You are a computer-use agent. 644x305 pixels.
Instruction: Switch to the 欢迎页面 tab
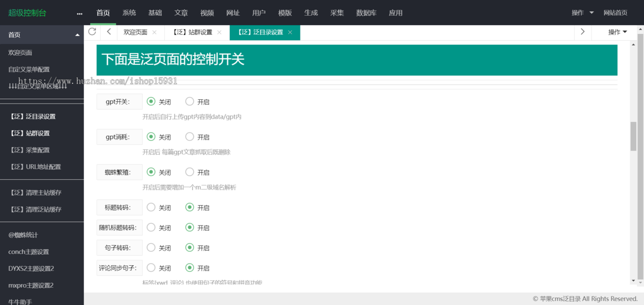135,32
